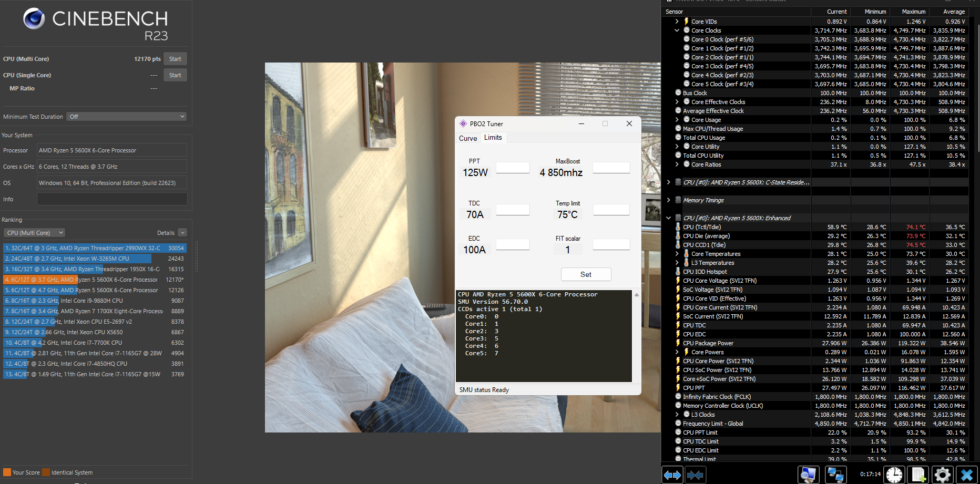Click the Temp limit input box
Screen dimensions: 980x484
tap(611, 210)
